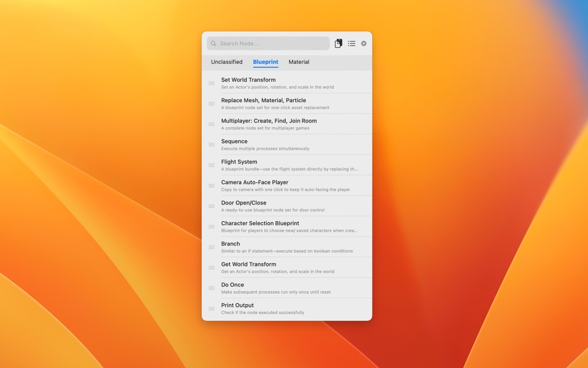This screenshot has width=588, height=368.
Task: Pick the Branch node
Action: [287, 247]
